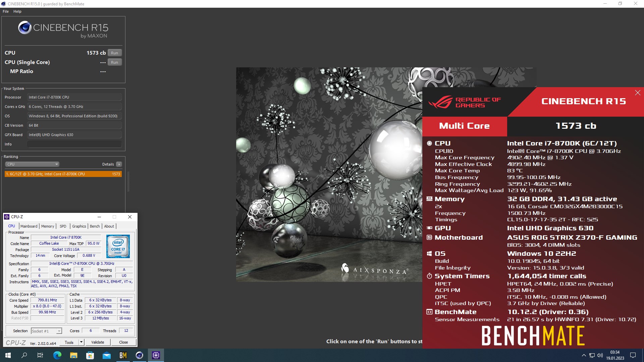Open the Mail app from the taskbar
644x362 pixels.
[107, 355]
